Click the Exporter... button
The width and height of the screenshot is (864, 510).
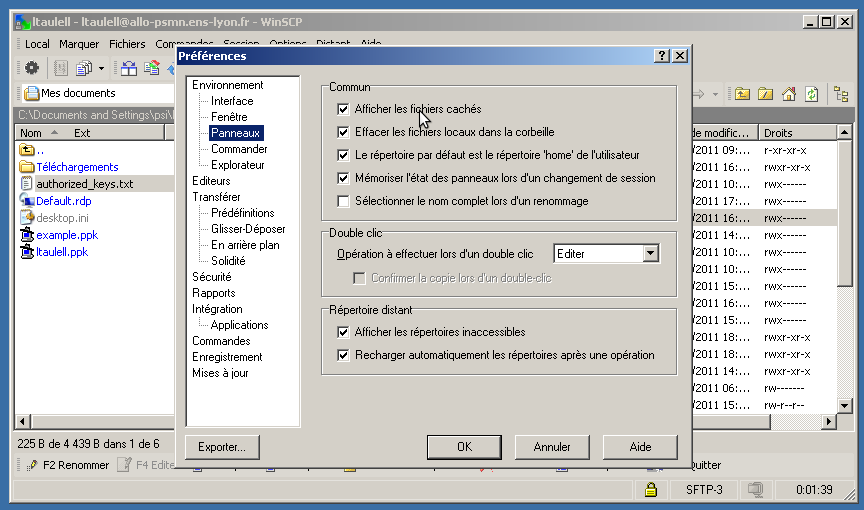pyautogui.click(x=222, y=447)
